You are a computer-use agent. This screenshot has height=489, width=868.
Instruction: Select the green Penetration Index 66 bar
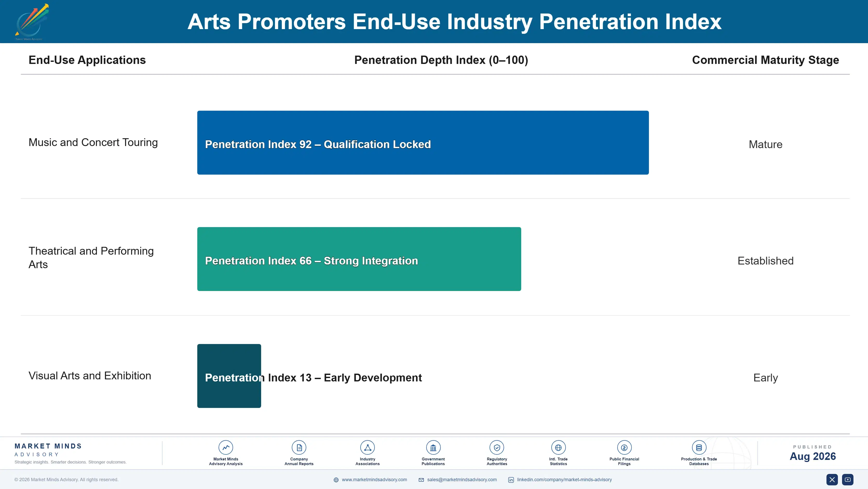[359, 259]
